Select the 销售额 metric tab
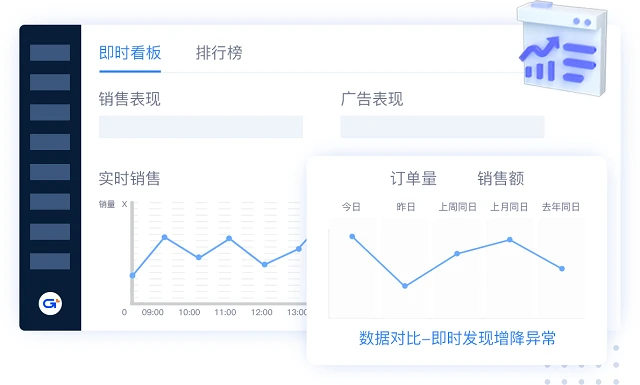 [501, 178]
